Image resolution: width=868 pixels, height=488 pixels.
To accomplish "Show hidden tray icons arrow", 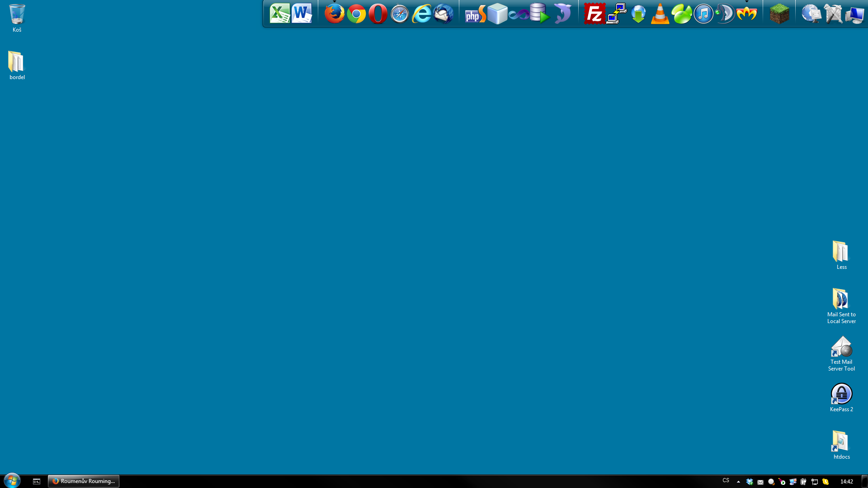I will click(738, 482).
